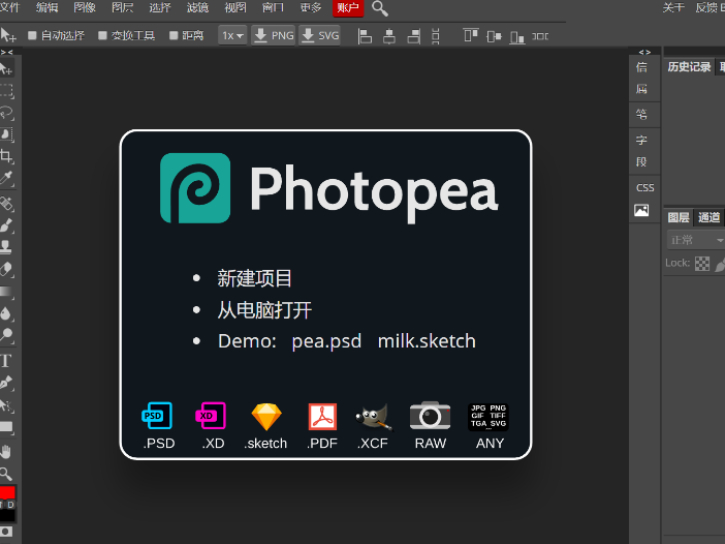Align left edges icon in options bar
725x544 pixels.
[x=365, y=36]
